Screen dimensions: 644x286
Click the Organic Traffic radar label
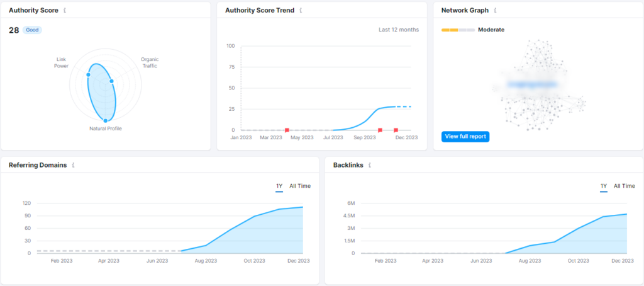coord(150,62)
